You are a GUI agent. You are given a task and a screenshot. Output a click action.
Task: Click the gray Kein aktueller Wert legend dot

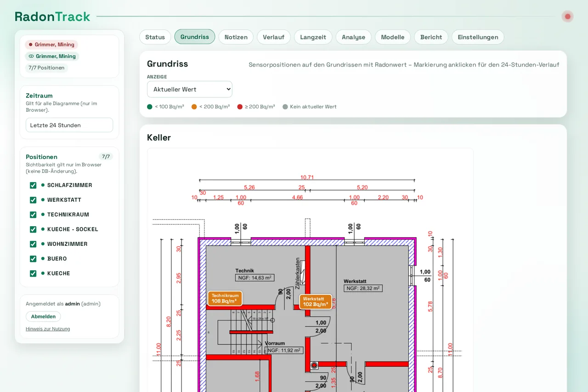click(x=285, y=107)
